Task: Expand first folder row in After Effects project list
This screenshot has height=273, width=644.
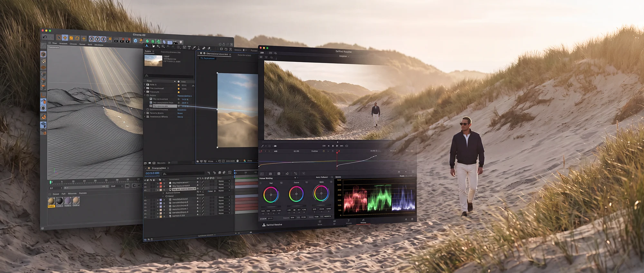Action: [x=145, y=84]
